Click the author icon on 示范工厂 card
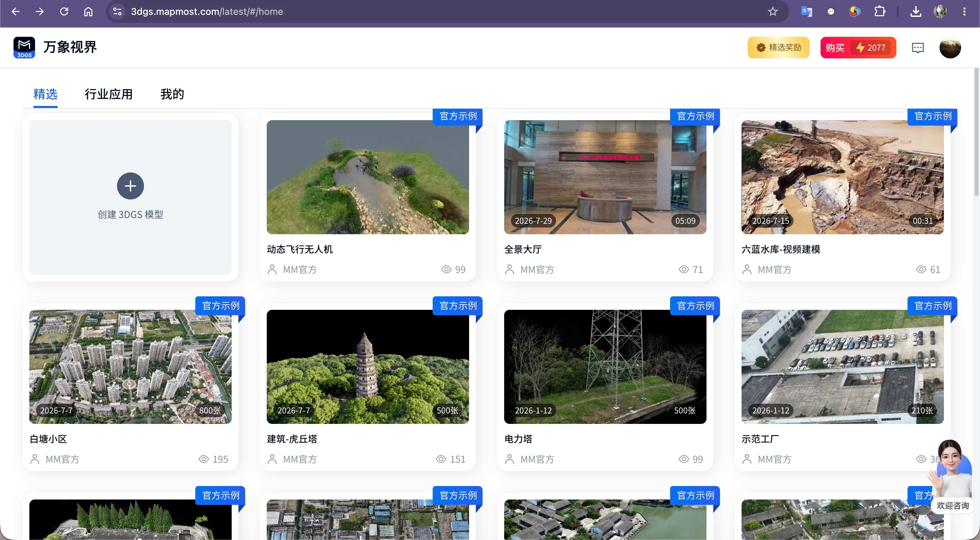The width and height of the screenshot is (980, 540). tap(747, 459)
